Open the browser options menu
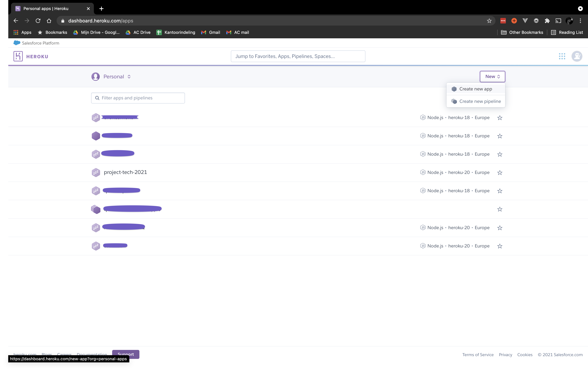The image size is (588, 372). pyautogui.click(x=580, y=21)
